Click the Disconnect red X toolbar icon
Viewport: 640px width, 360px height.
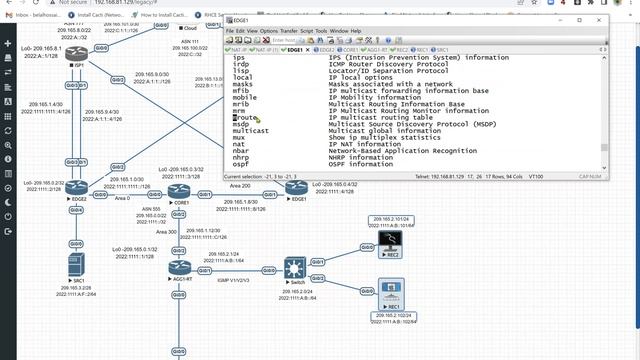[266, 40]
